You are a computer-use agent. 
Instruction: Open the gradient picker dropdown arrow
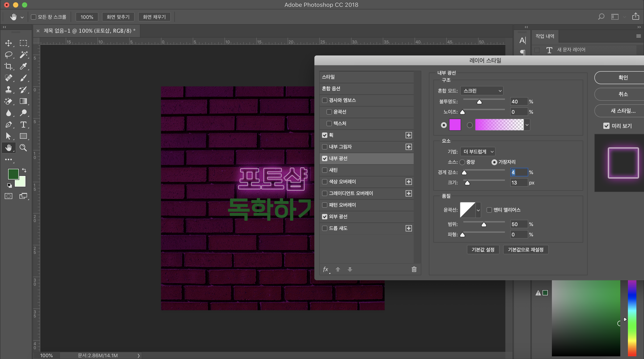click(527, 125)
